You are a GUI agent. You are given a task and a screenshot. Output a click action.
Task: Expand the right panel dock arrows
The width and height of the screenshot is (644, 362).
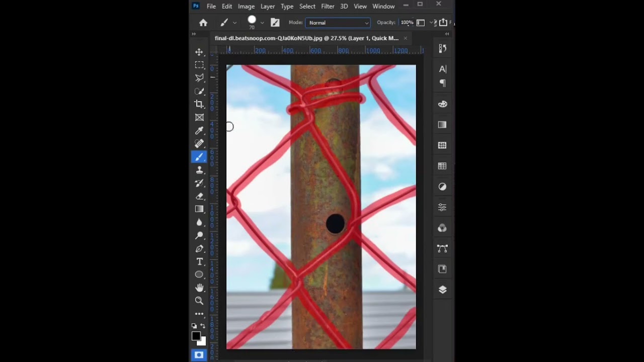click(x=447, y=34)
